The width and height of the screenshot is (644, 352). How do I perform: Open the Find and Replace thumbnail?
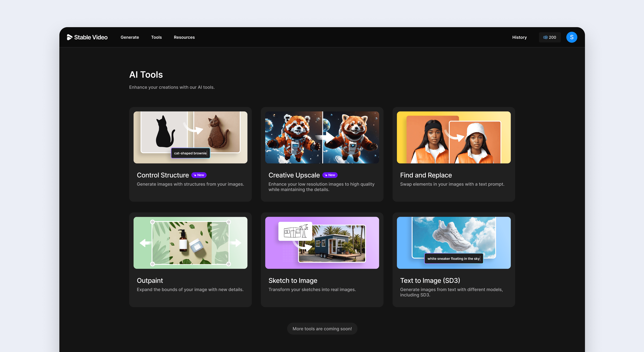[453, 137]
